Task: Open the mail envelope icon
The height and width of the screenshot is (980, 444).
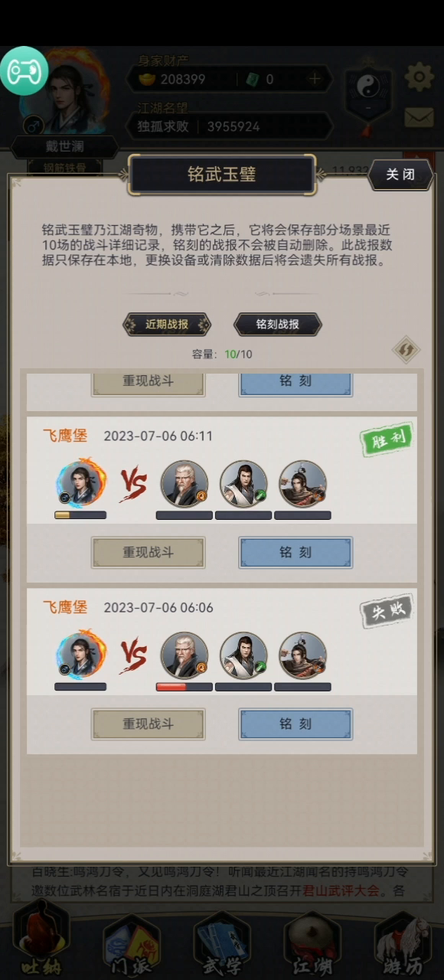Action: 419,117
